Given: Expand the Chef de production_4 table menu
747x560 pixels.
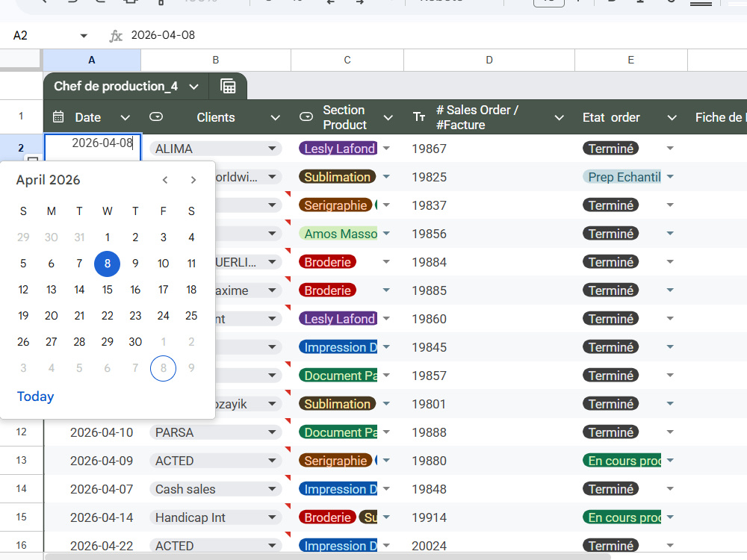Looking at the screenshot, I should point(193,87).
